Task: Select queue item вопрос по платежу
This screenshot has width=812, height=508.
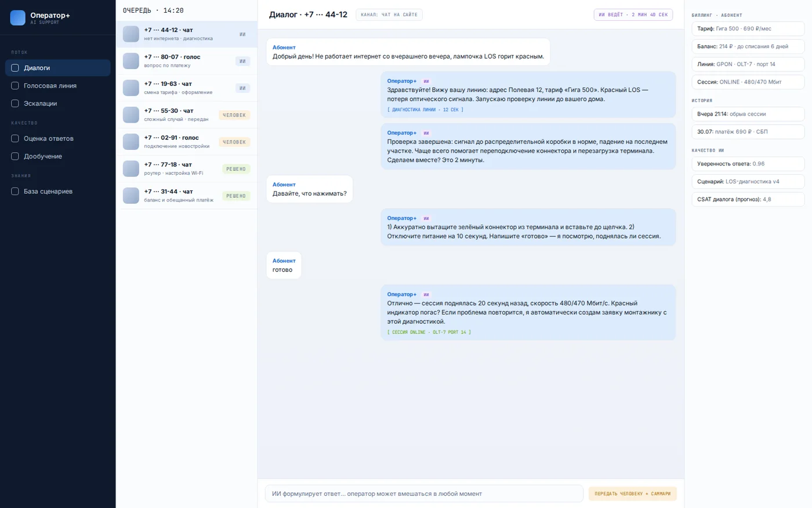Action: click(187, 61)
